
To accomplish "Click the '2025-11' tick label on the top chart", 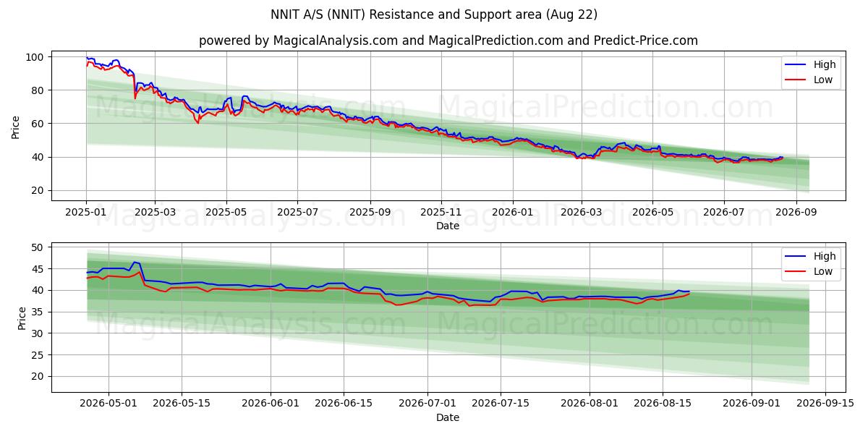I will coord(441,213).
